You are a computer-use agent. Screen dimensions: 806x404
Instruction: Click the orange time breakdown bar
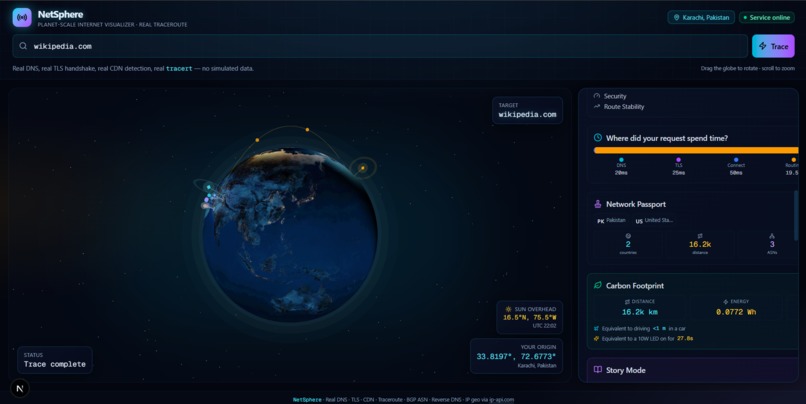696,151
